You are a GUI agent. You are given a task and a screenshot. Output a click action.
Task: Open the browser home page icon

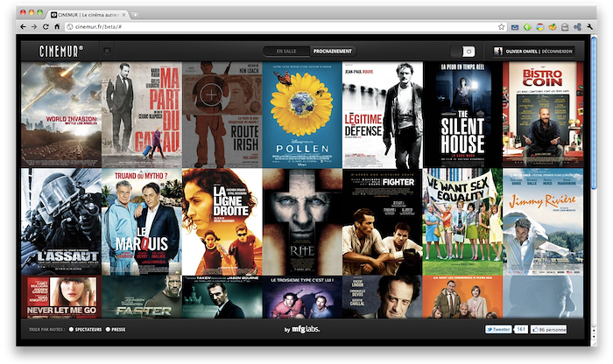click(57, 27)
